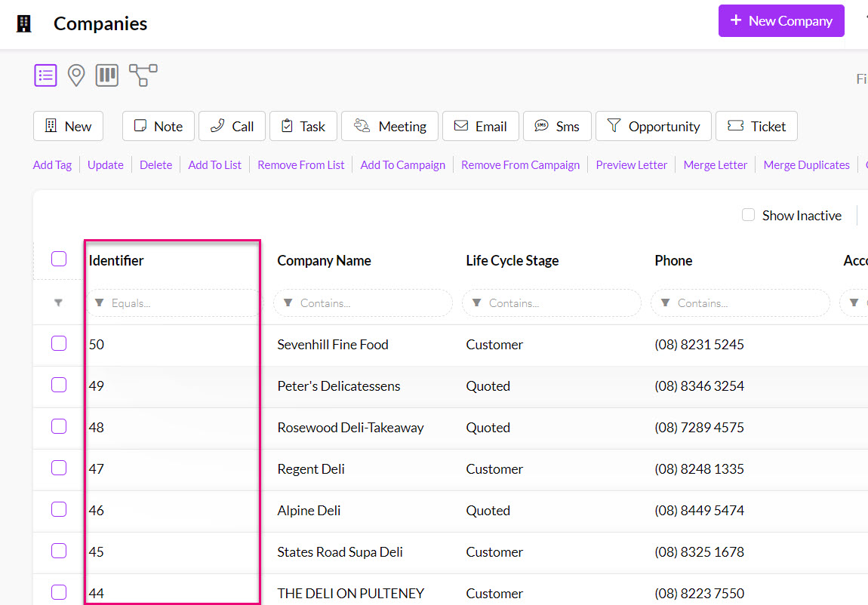The width and height of the screenshot is (868, 605).
Task: Click the Company Name column header
Action: (324, 260)
